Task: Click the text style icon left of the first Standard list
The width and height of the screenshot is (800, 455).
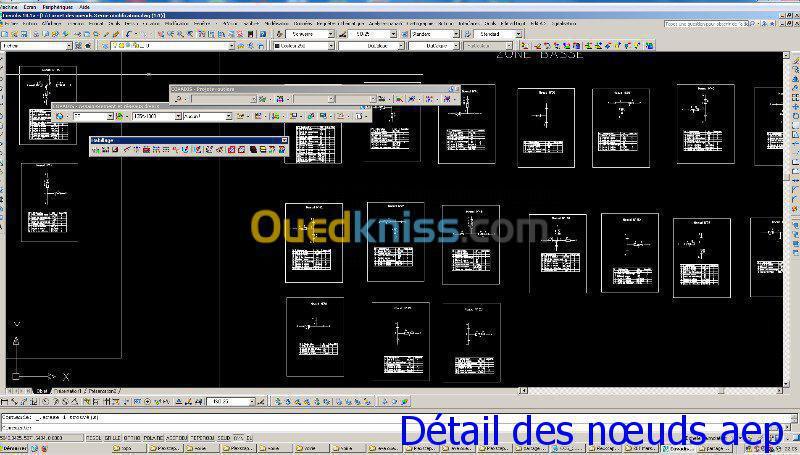Action: tap(280, 34)
